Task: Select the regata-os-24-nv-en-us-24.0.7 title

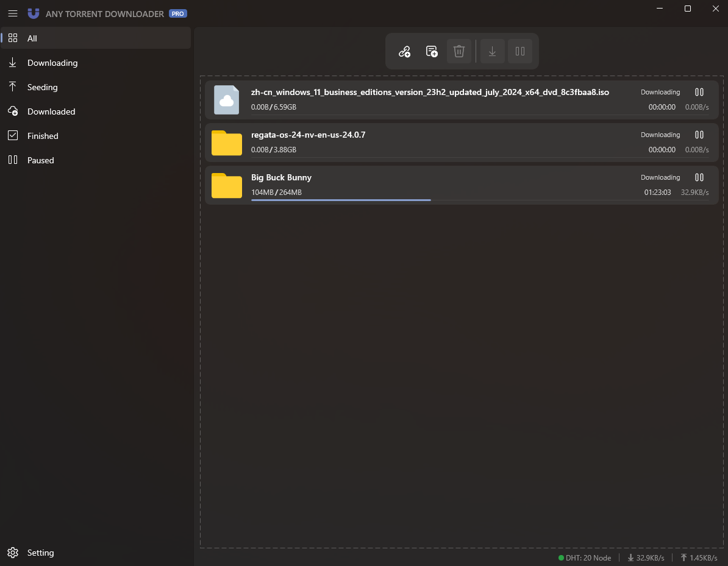Action: click(309, 135)
